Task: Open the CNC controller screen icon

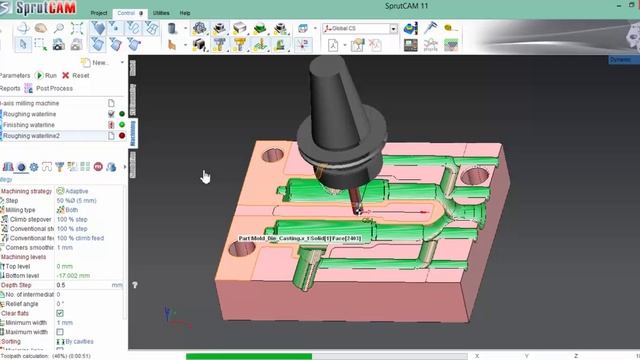Action: pyautogui.click(x=411, y=44)
